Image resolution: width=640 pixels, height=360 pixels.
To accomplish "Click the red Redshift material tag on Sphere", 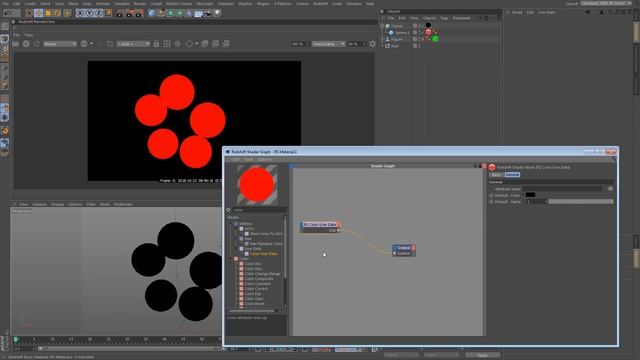I will (428, 32).
